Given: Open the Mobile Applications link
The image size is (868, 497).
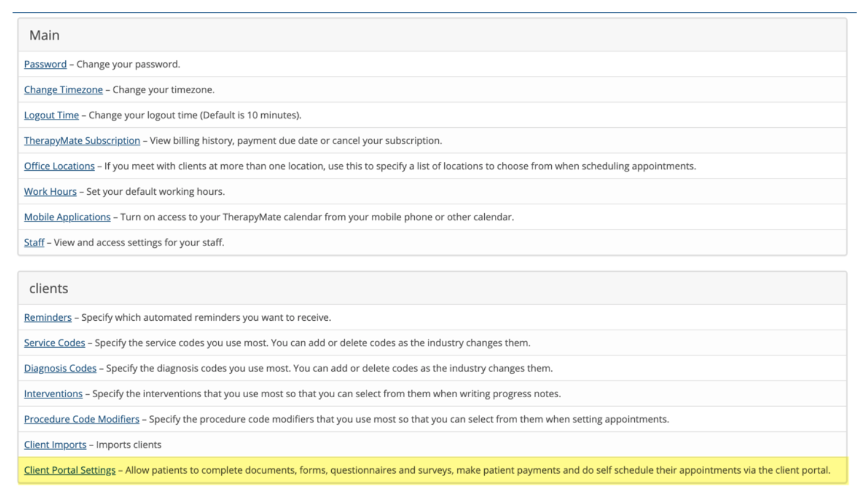Looking at the screenshot, I should [x=67, y=217].
